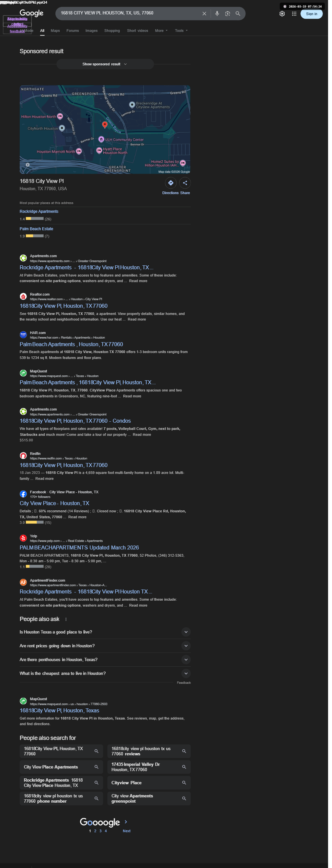Open quick settings gear icon
The height and width of the screenshot is (868, 332).
pos(282,14)
